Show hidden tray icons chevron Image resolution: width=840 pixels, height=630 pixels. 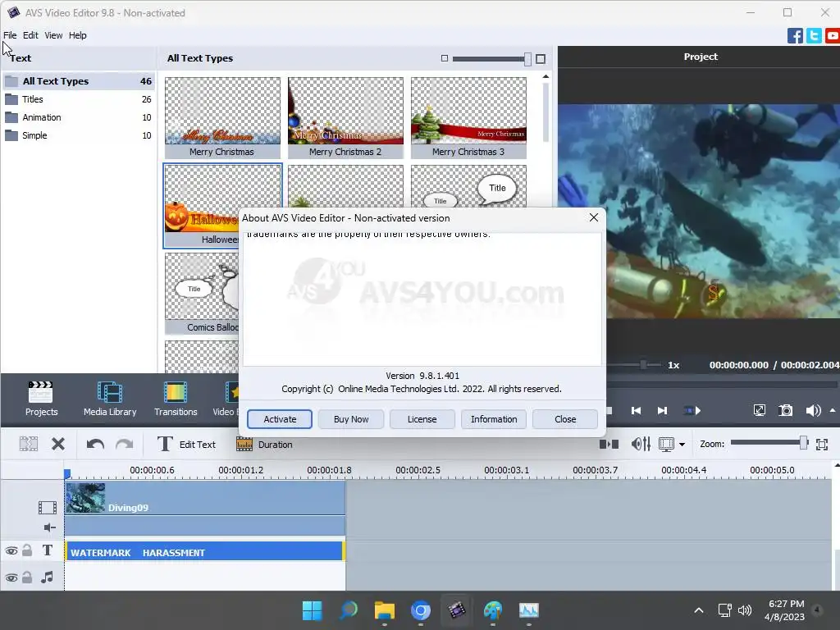[699, 610]
